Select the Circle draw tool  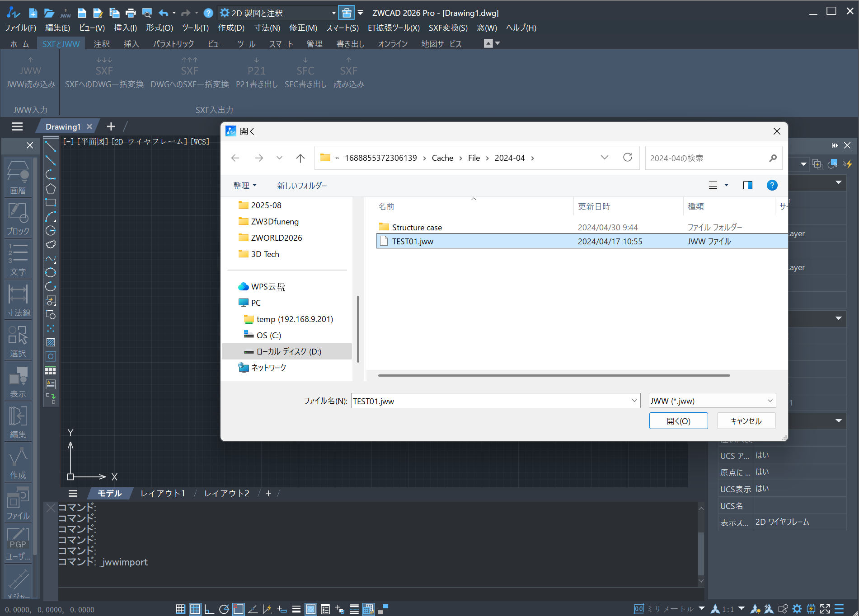[x=51, y=230]
